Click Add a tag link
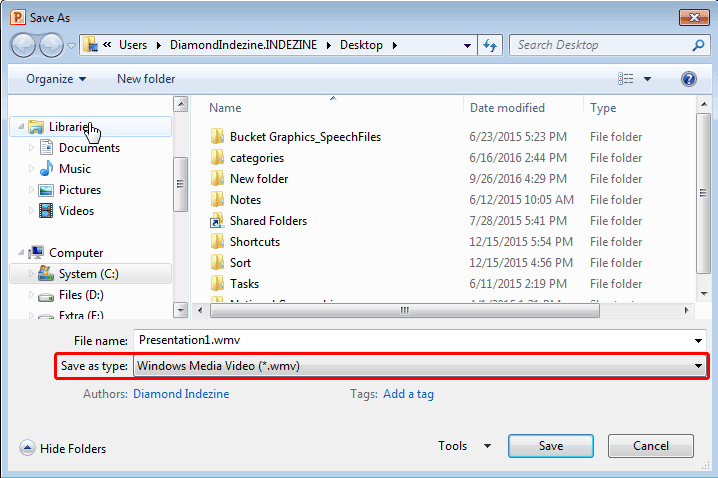The width and height of the screenshot is (718, 478). coord(408,394)
